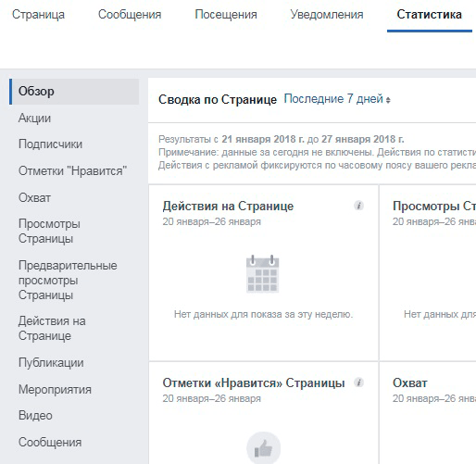Go to the Уведомления tab
This screenshot has height=464, width=476.
pyautogui.click(x=327, y=15)
